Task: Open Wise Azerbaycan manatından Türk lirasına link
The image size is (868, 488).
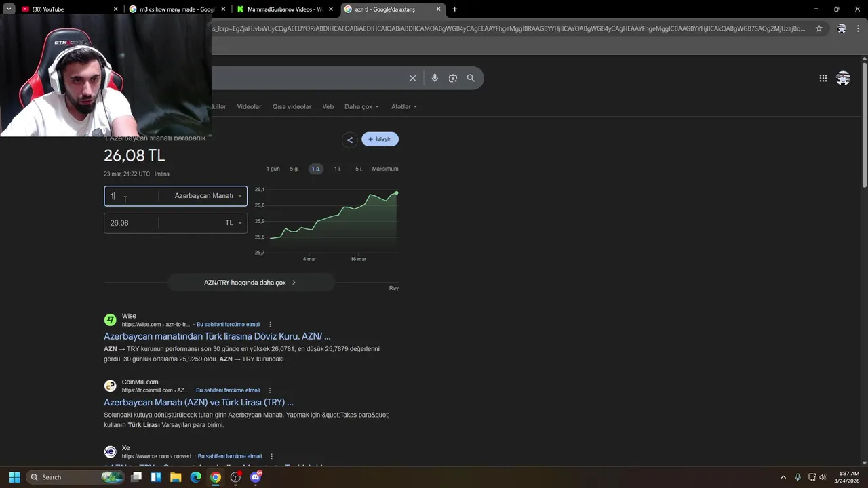Action: 217,336
